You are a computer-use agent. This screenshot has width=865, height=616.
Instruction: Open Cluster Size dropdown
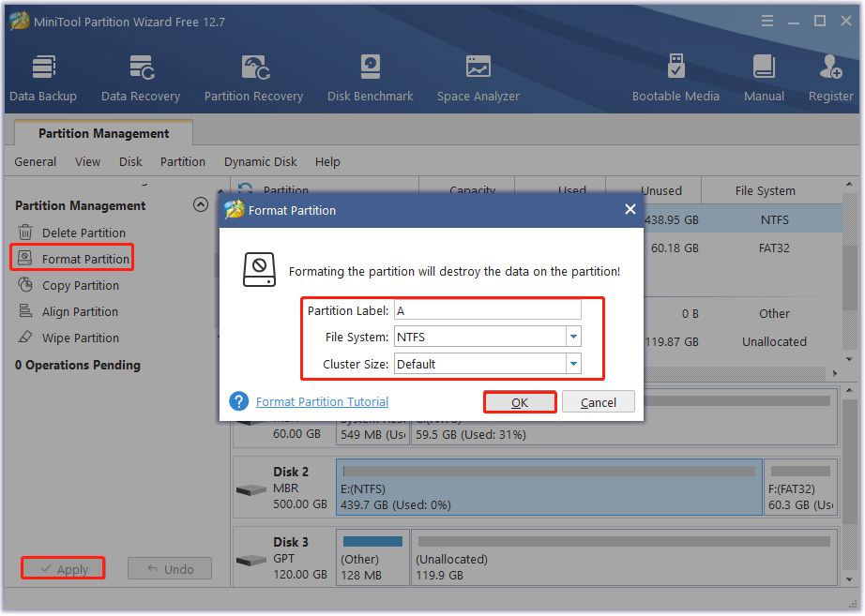coord(574,364)
